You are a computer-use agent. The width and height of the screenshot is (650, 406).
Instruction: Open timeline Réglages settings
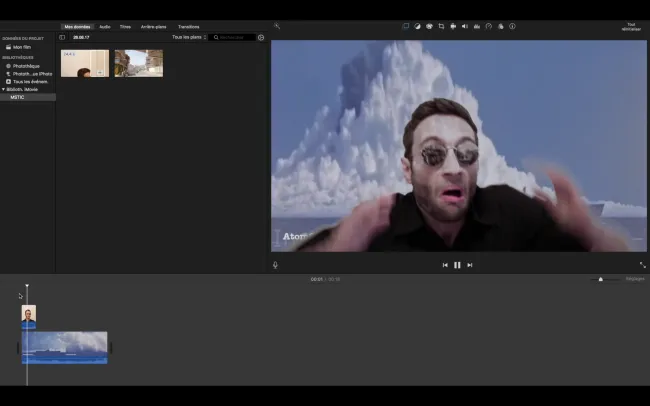click(635, 279)
